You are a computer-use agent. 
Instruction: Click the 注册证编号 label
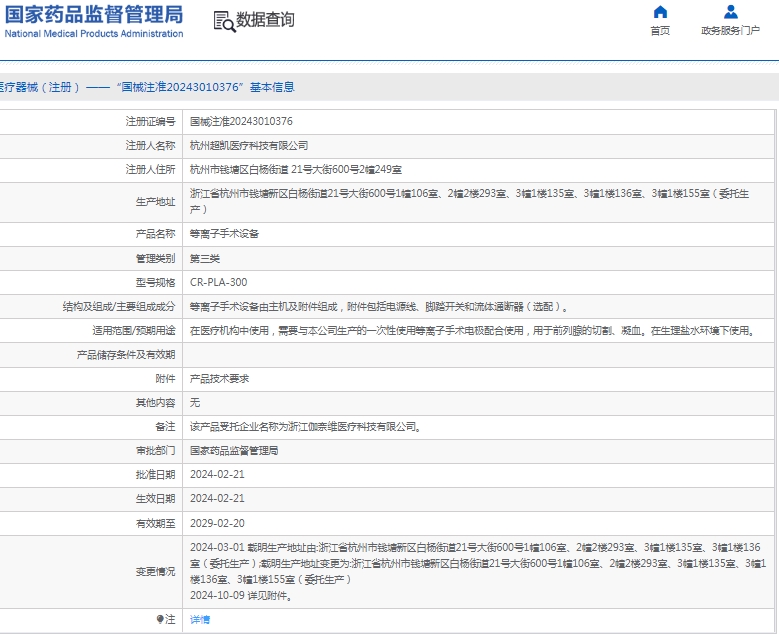[151, 121]
